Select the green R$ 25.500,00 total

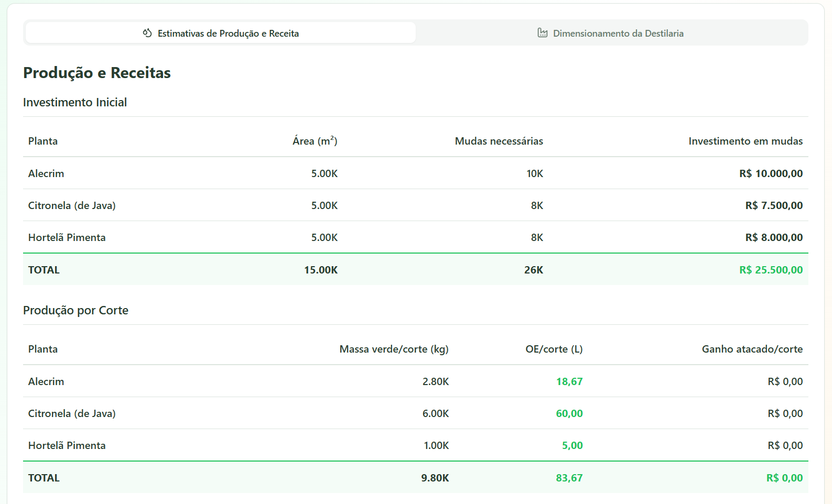click(x=771, y=270)
